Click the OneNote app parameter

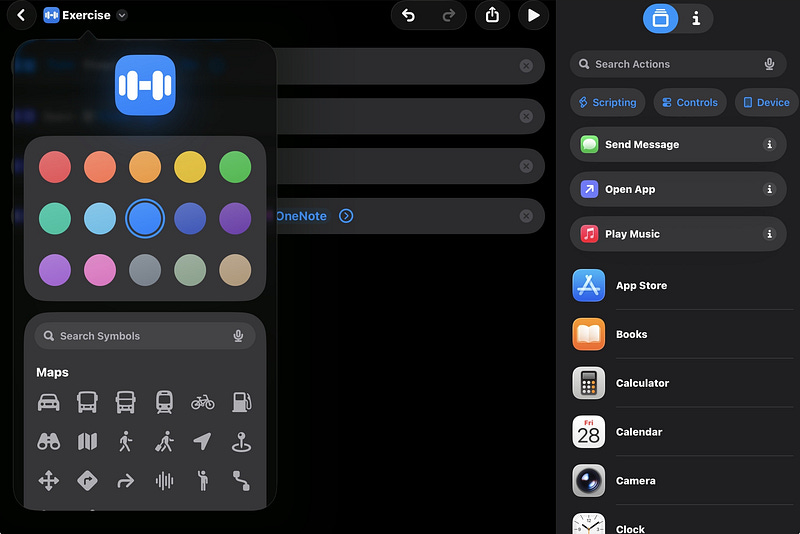[302, 216]
